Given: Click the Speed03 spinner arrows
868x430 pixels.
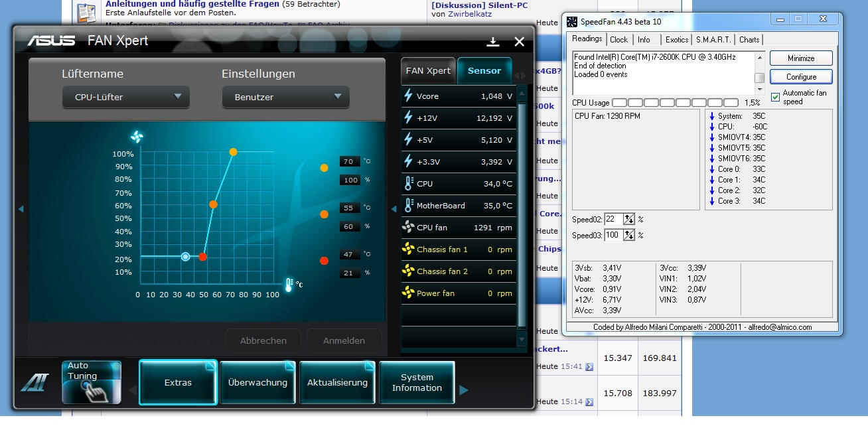Looking at the screenshot, I should [629, 235].
